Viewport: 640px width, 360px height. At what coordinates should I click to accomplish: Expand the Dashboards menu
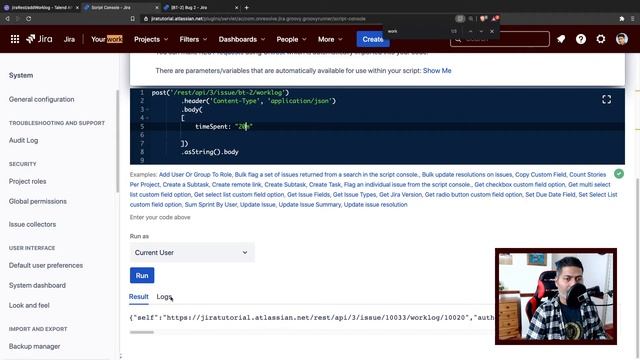242,39
